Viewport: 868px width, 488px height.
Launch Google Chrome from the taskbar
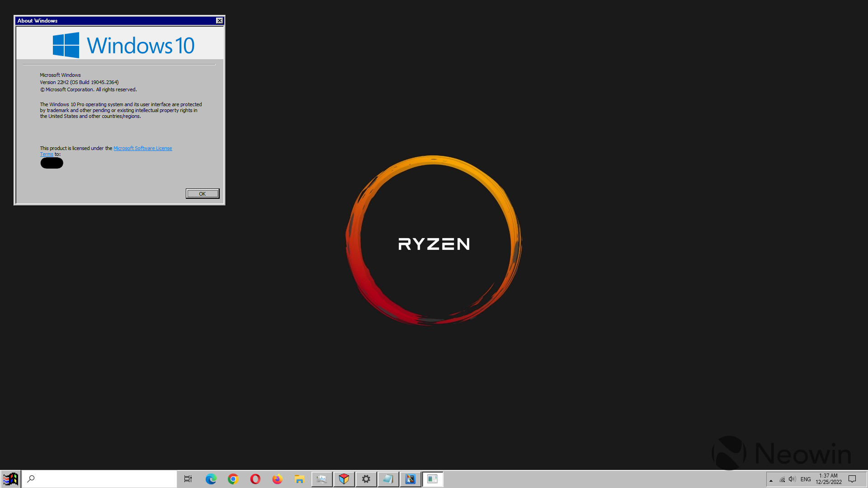point(233,479)
